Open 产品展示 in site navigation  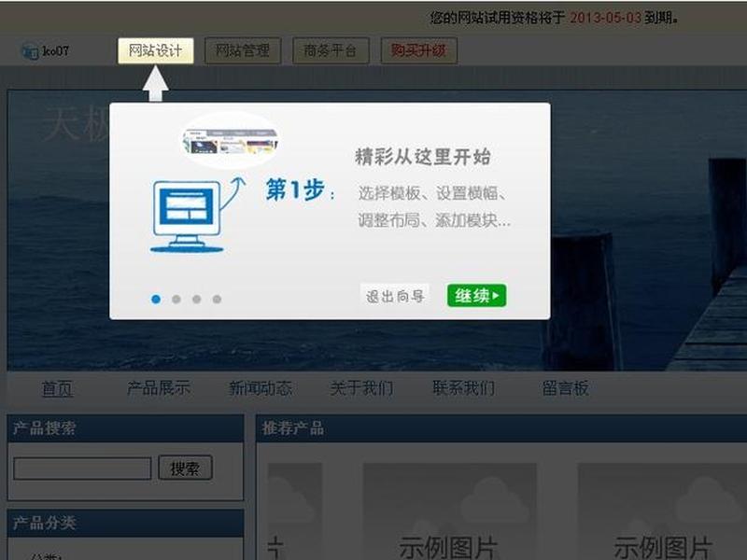pos(159,388)
